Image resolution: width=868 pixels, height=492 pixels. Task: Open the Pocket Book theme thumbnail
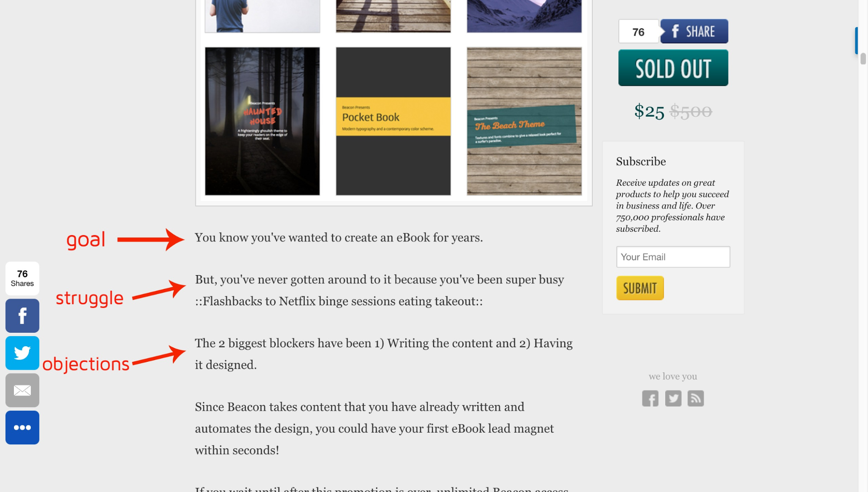(x=393, y=121)
